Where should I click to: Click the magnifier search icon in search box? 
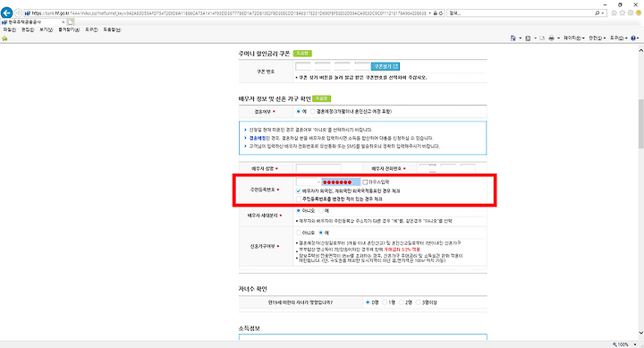coord(597,13)
